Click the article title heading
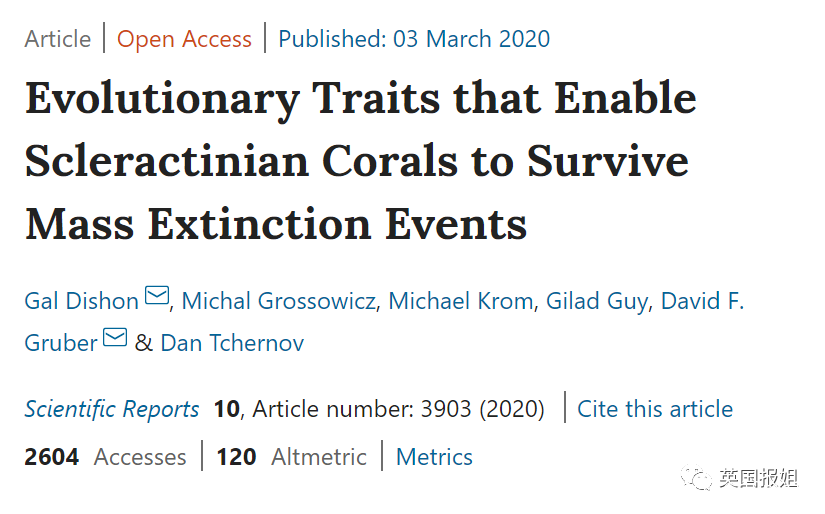Viewport: 825px width, 514px height. pos(360,161)
